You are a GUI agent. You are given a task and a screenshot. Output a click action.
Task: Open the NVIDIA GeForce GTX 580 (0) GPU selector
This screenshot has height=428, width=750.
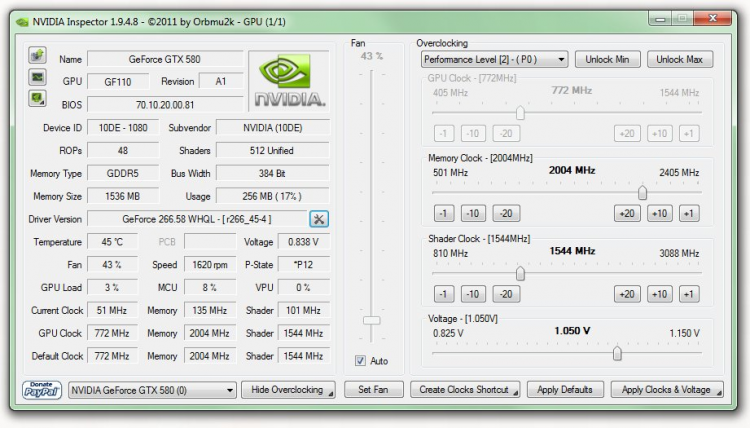153,390
